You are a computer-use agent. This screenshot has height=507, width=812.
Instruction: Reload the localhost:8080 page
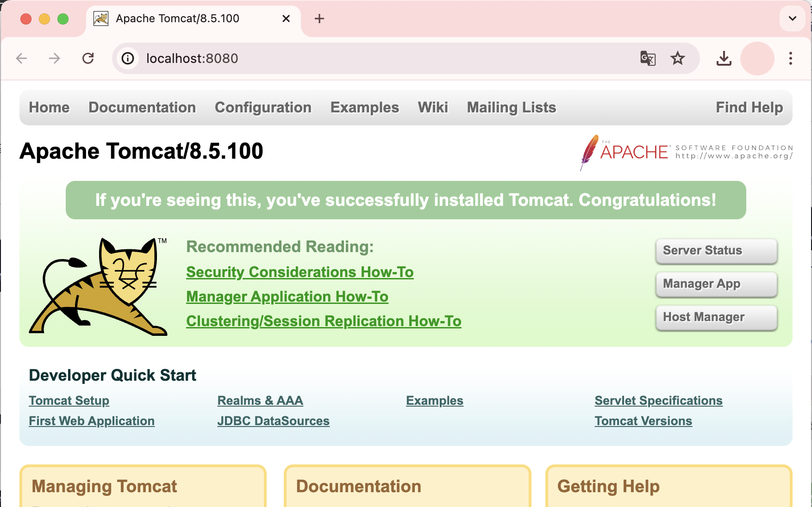88,58
